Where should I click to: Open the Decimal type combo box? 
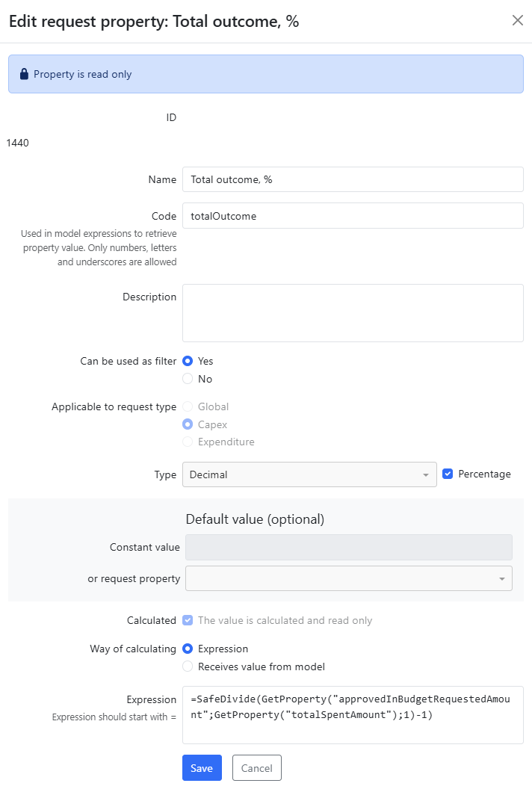point(309,474)
